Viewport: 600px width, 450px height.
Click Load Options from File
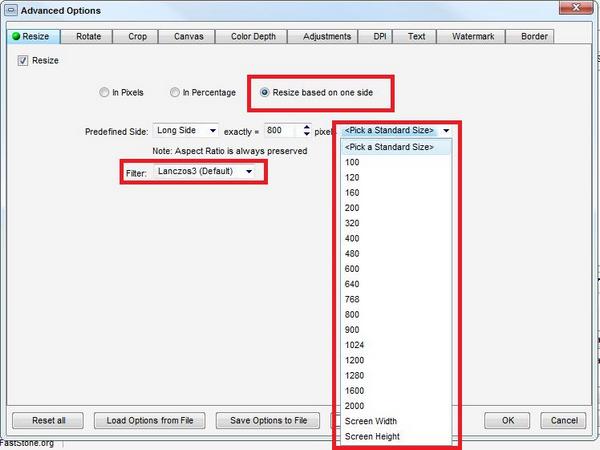pyautogui.click(x=150, y=420)
